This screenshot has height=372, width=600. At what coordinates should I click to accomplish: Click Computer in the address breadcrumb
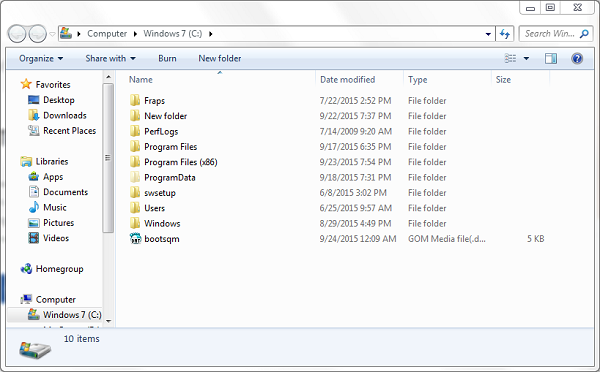coord(107,34)
